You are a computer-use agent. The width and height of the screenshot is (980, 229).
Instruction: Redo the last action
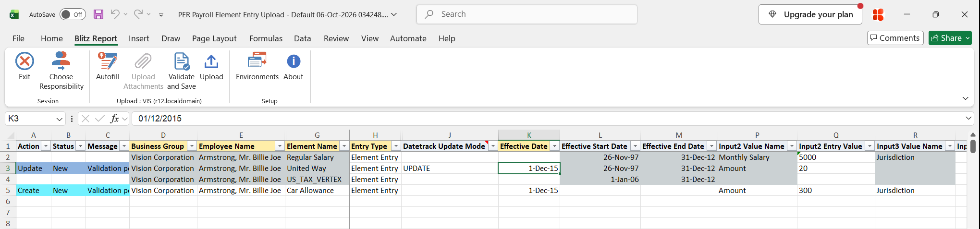pyautogui.click(x=138, y=14)
